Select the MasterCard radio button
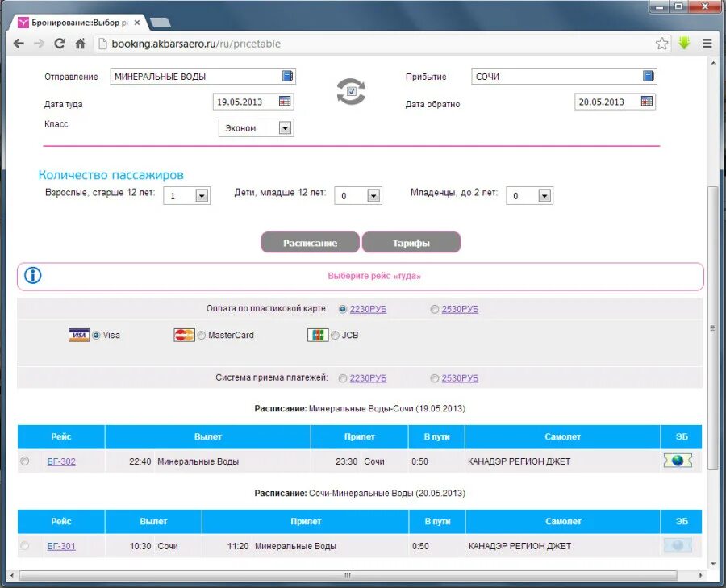The image size is (726, 588). 202,336
